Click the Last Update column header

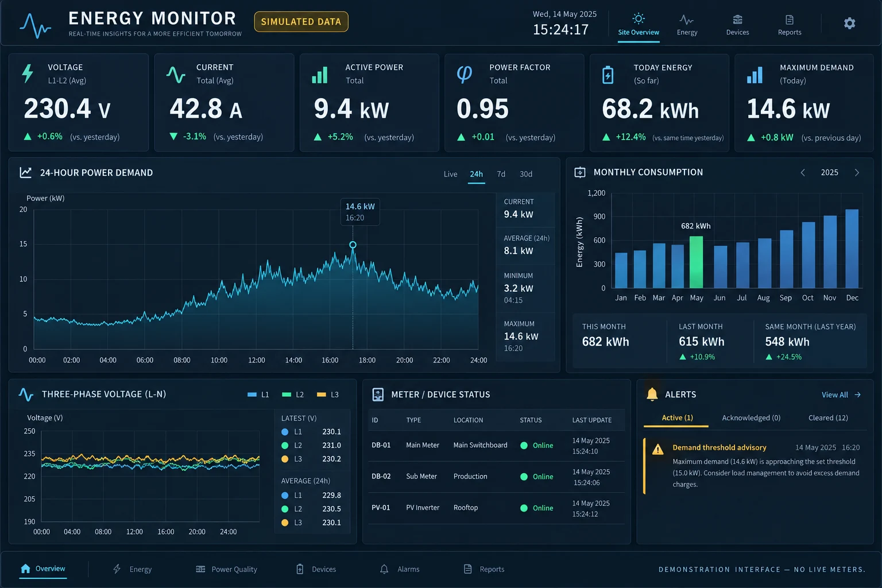coord(592,420)
